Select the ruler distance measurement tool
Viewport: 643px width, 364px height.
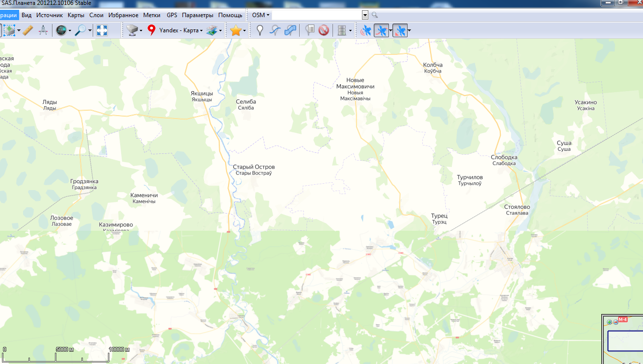pos(28,30)
